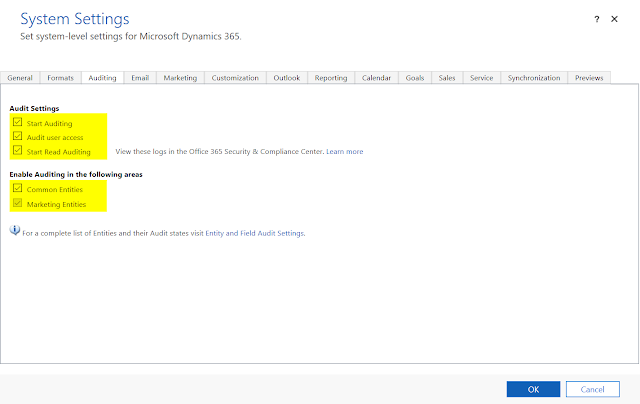Open Entity and Field Audit Settings link
640x404 pixels.
(x=255, y=233)
